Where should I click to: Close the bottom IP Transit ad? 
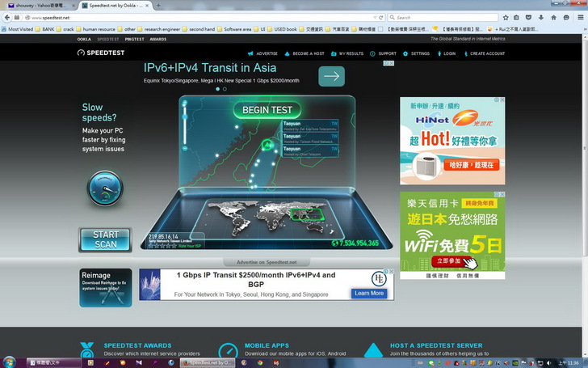pyautogui.click(x=391, y=271)
